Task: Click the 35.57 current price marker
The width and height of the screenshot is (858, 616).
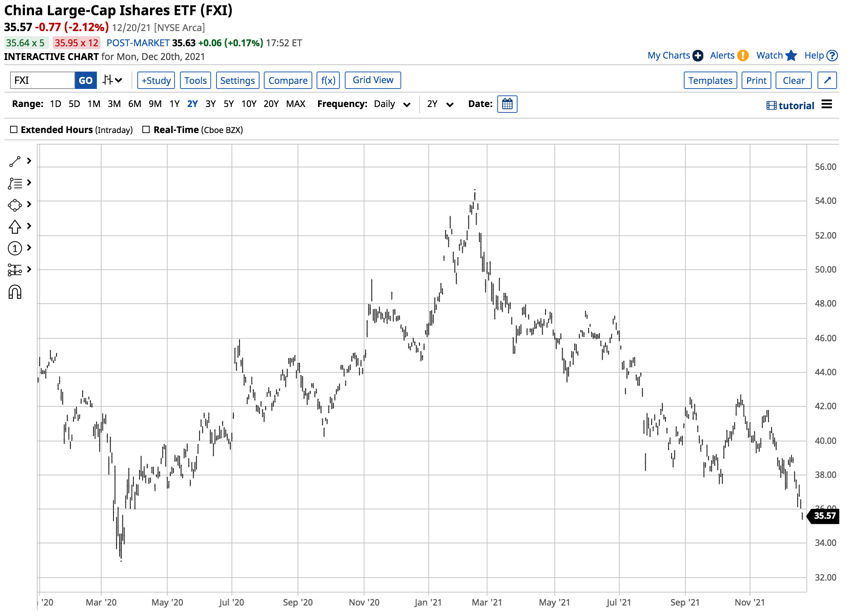Action: [823, 516]
